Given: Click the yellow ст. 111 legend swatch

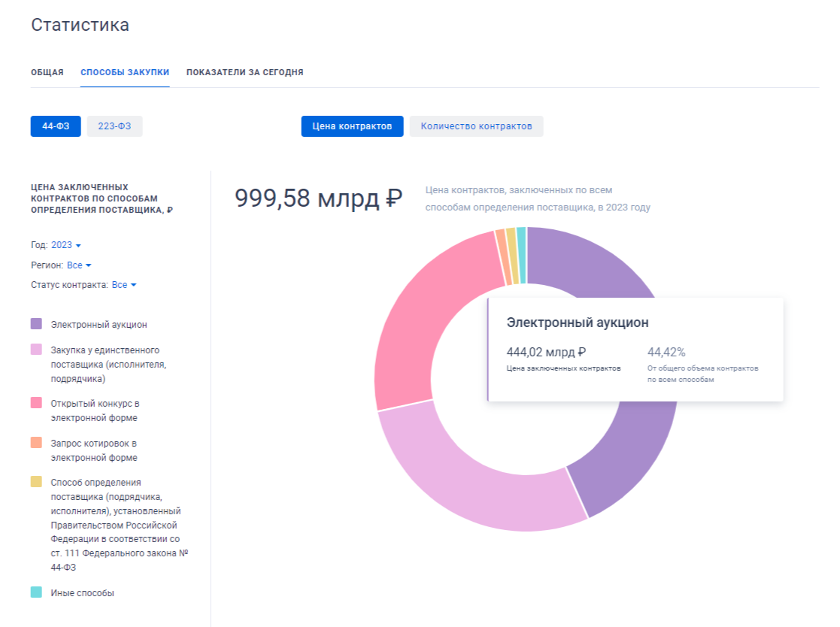Looking at the screenshot, I should 36,481.
